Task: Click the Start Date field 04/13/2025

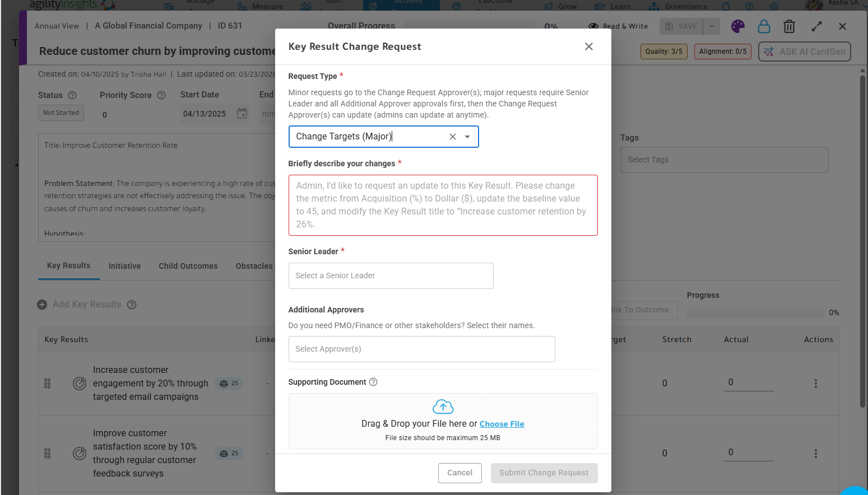Action: point(205,114)
